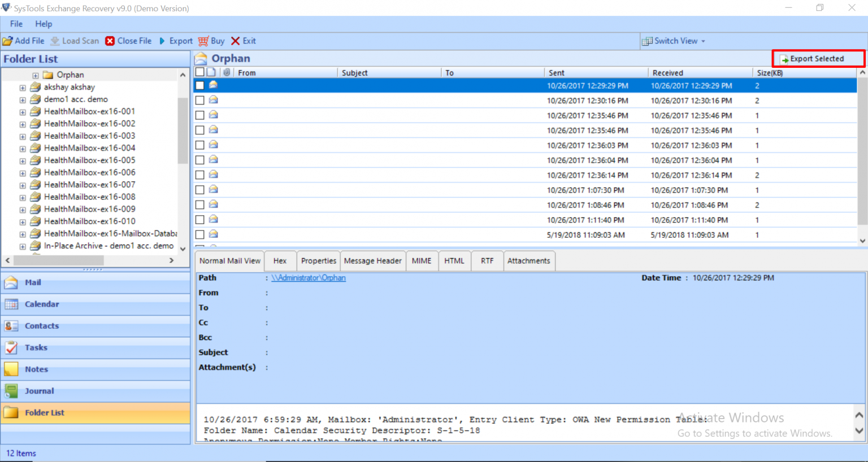Select the Folder List pane icon
Screen dimensions: 868x462
click(x=11, y=413)
